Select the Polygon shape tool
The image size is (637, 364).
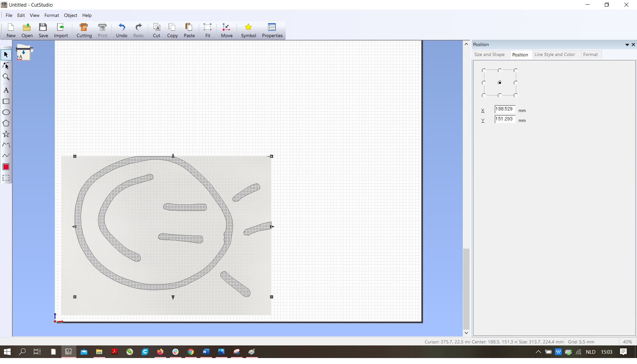click(x=6, y=123)
